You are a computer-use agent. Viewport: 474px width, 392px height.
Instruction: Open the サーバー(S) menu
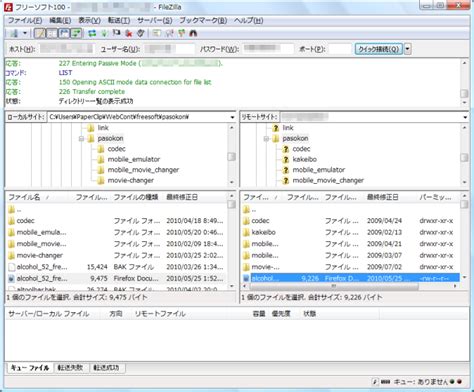155,21
